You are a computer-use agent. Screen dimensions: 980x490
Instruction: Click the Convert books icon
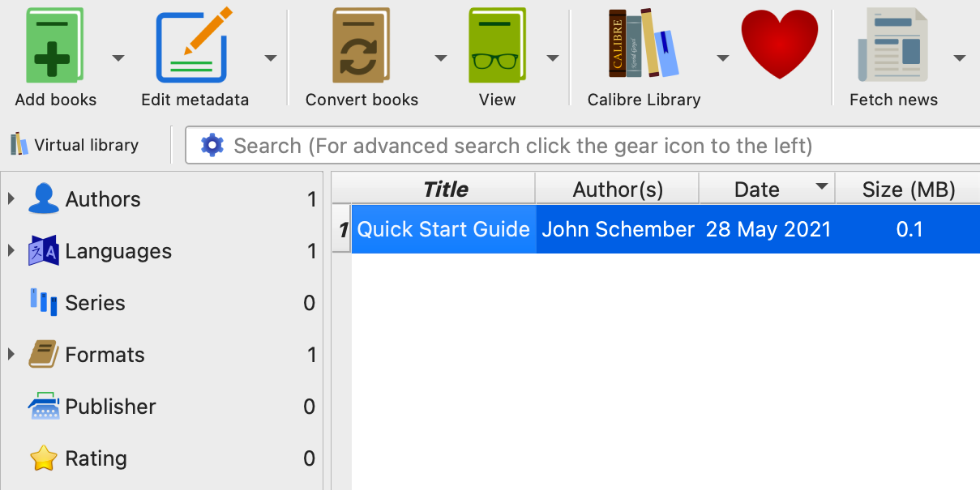click(362, 46)
